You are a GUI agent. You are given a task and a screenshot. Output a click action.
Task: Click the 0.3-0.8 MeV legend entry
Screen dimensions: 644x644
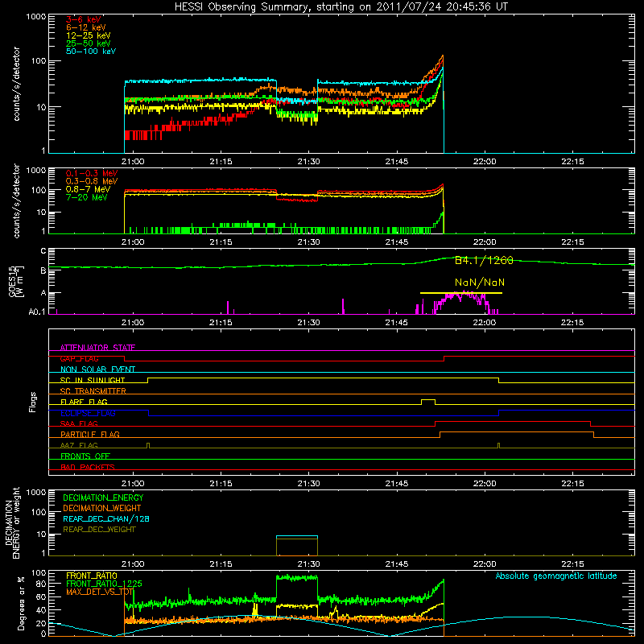(x=92, y=181)
